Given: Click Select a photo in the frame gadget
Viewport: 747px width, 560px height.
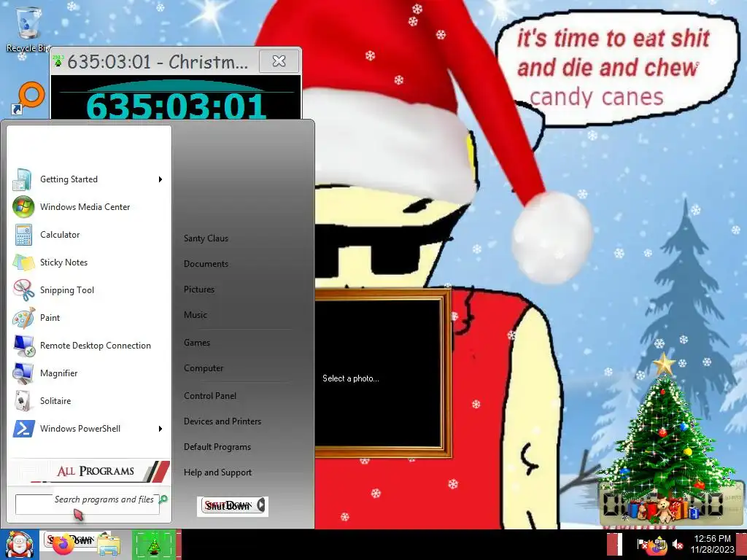Looking at the screenshot, I should tap(351, 378).
